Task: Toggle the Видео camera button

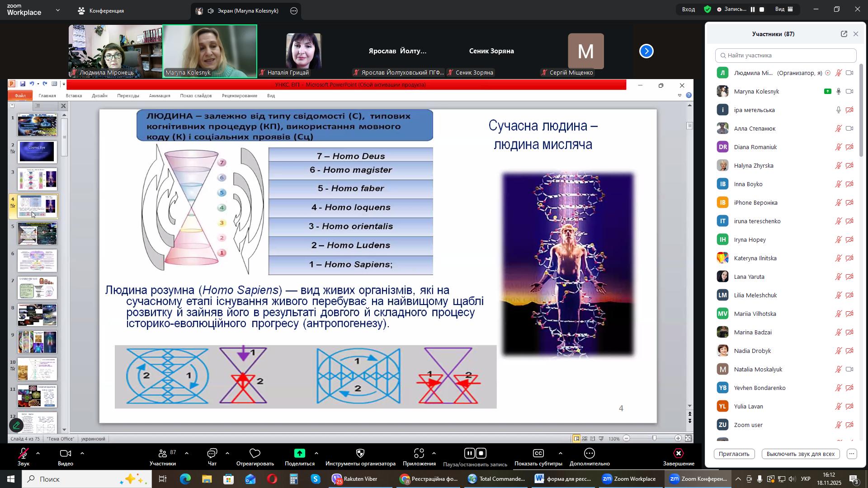Action: click(x=66, y=454)
